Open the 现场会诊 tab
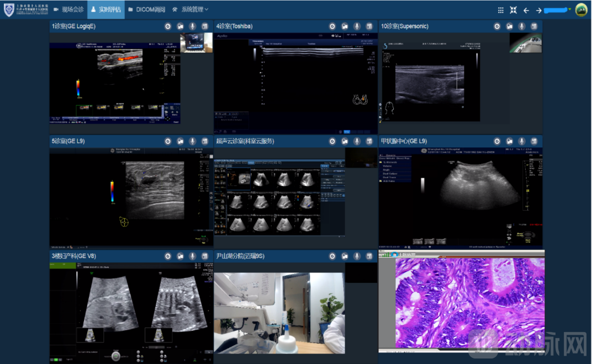 tap(69, 10)
